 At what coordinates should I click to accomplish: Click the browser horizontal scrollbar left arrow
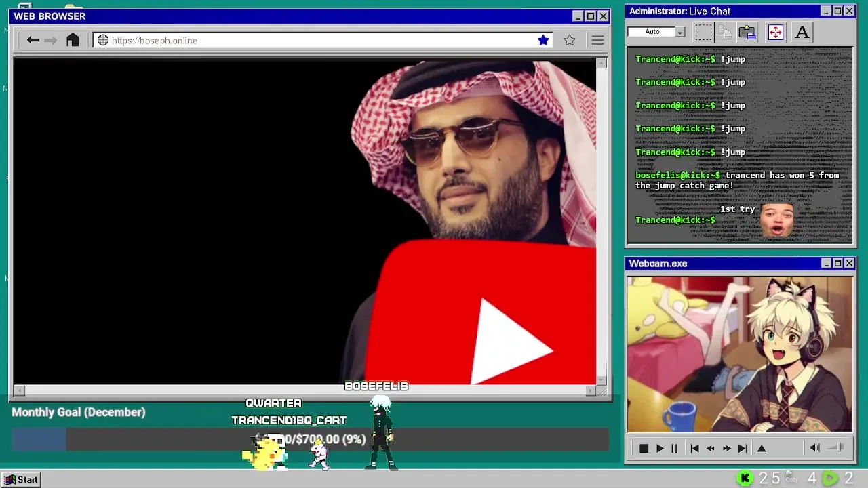tap(19, 390)
